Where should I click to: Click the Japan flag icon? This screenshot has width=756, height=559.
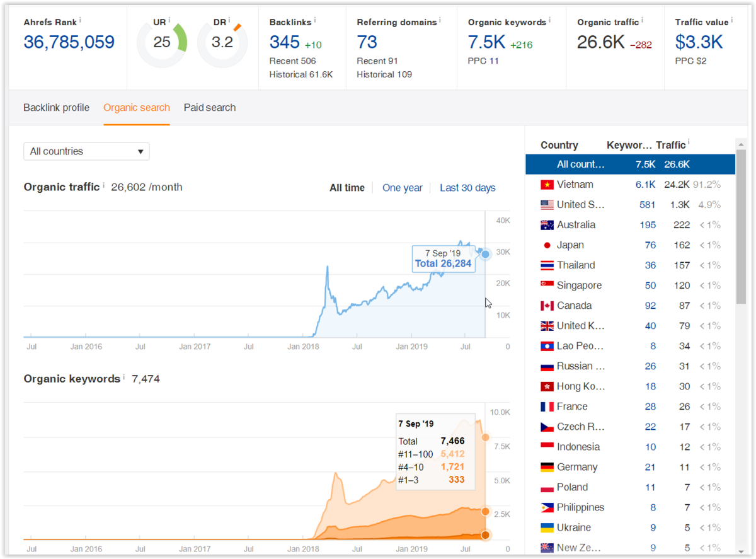point(547,245)
